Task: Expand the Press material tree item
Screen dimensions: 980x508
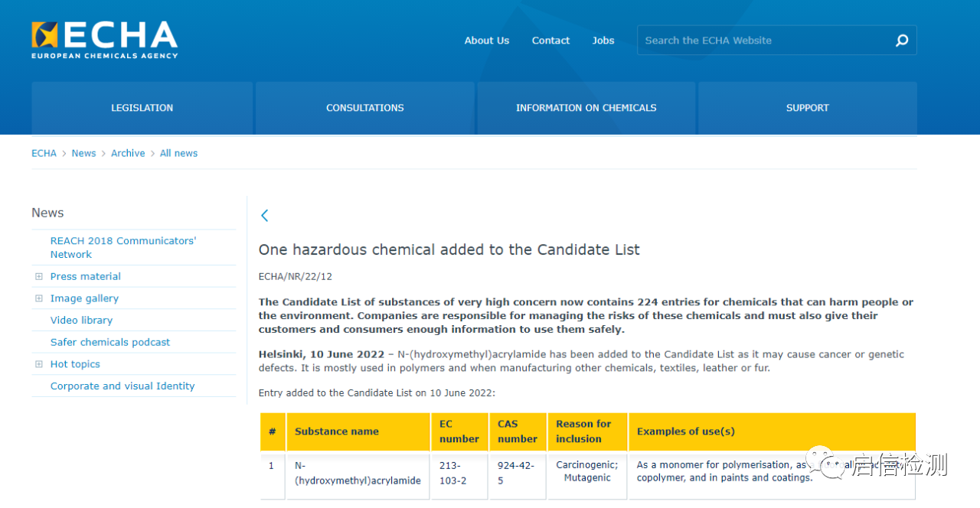Action: pos(39,276)
